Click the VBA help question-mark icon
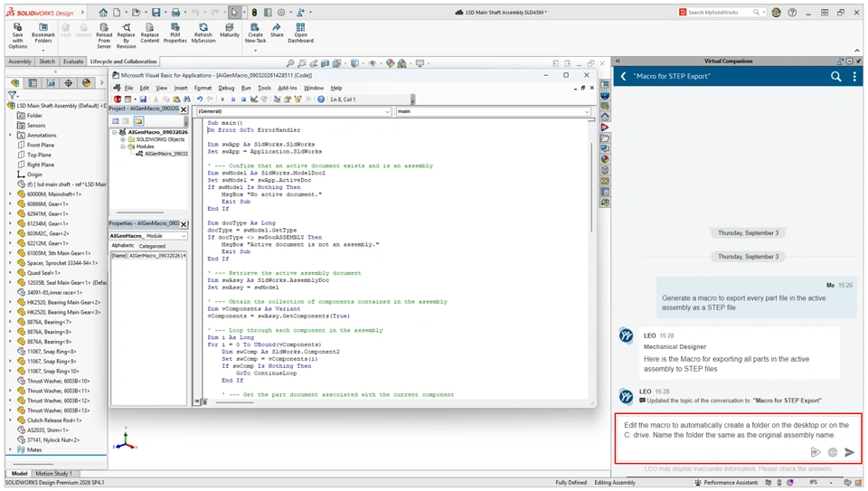This screenshot has height=491, width=868. point(321,99)
